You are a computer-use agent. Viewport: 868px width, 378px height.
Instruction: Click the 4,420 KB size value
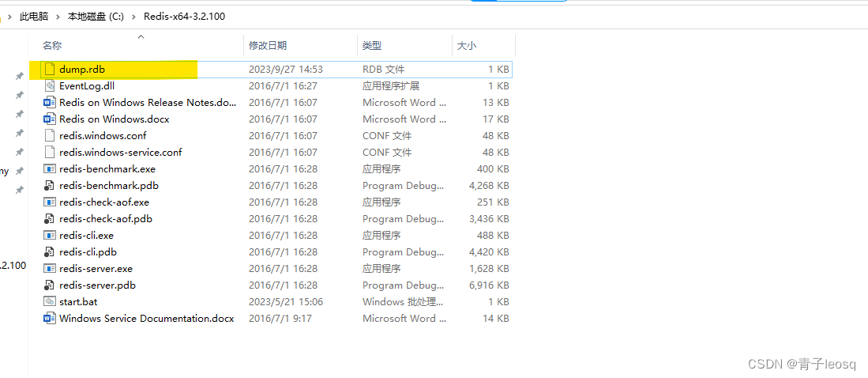pos(489,252)
